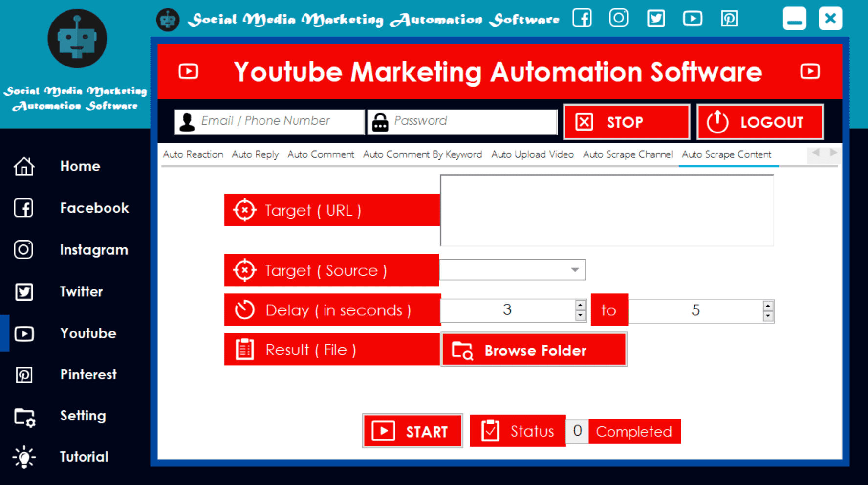Go to Home in the sidebar
The image size is (868, 485).
pyautogui.click(x=80, y=166)
